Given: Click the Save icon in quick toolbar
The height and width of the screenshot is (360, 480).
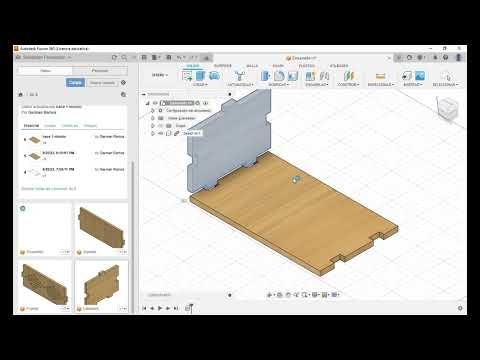Looking at the screenshot, I should pyautogui.click(x=169, y=58).
